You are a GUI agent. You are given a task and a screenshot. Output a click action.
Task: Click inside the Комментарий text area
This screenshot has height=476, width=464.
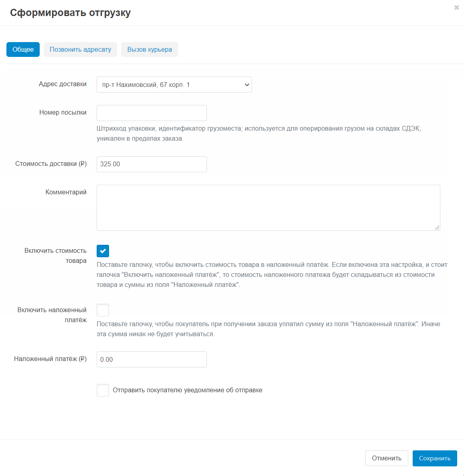point(268,208)
